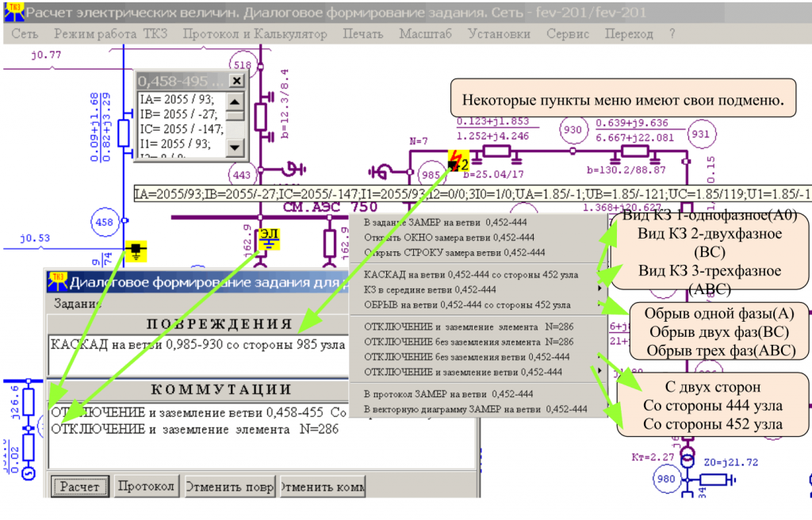Screen dimensions: 812x520
Task: Close the 0,458-495 measurement window
Action: pos(236,81)
